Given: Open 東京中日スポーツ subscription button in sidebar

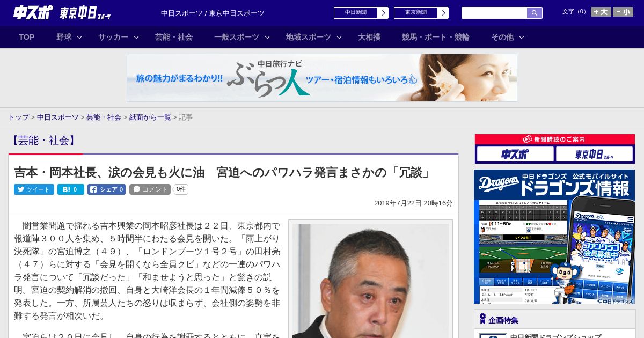Looking at the screenshot, I should pos(594,155).
